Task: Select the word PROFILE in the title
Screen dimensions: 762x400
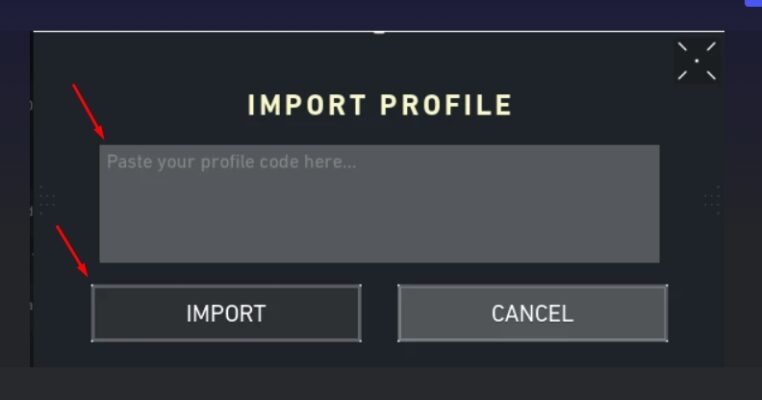Action: 446,105
